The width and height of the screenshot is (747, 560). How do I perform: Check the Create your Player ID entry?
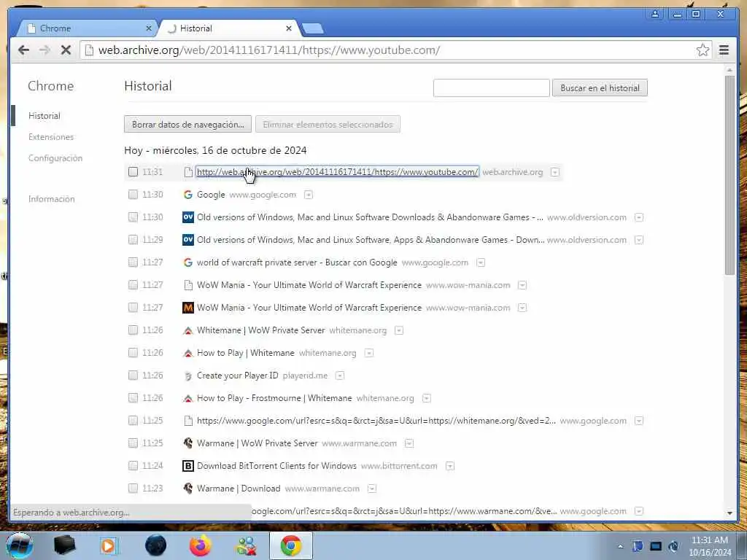133,376
